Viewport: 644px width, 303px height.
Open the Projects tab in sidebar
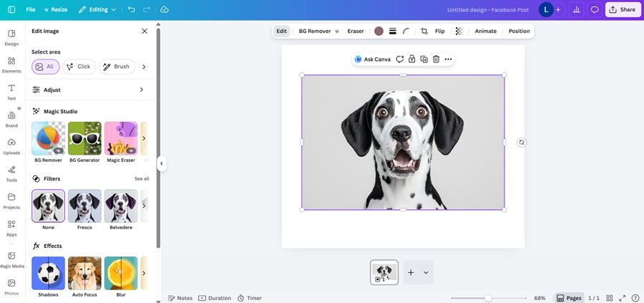[11, 201]
